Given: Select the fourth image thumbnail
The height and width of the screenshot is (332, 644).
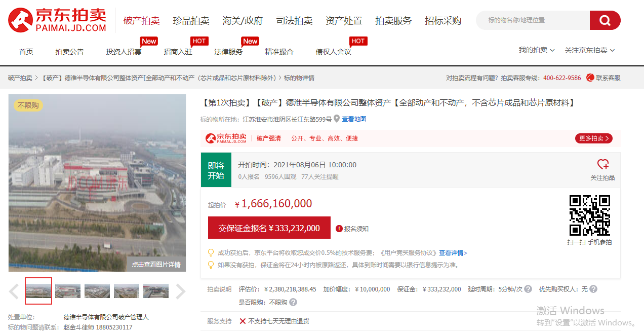Looking at the screenshot, I should 127,291.
